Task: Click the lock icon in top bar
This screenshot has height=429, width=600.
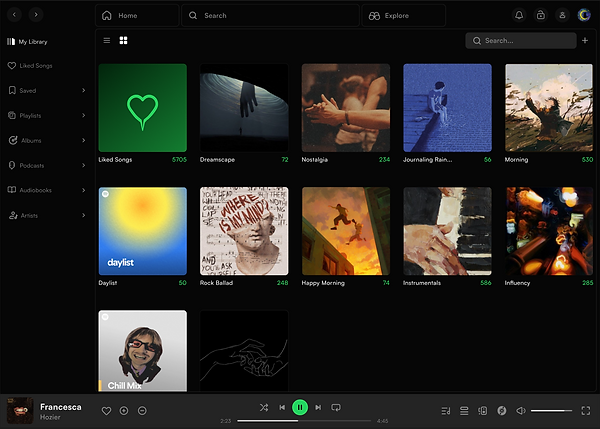Action: click(x=541, y=15)
